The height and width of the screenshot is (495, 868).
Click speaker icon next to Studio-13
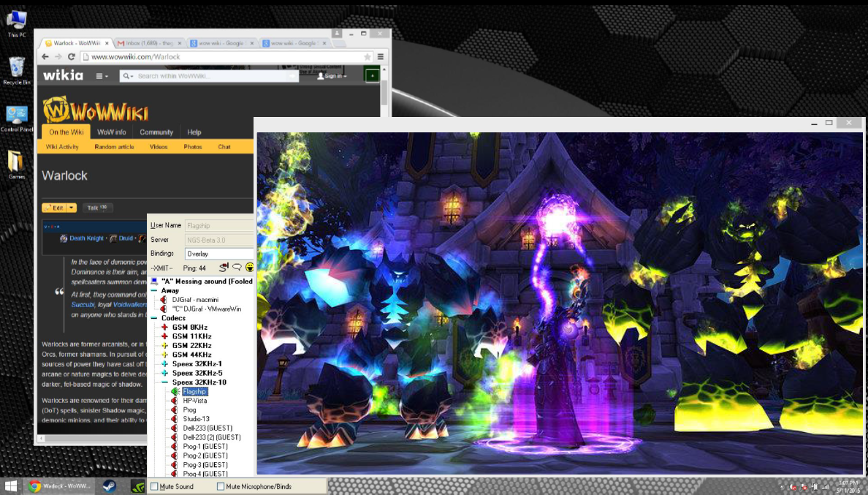[x=175, y=418]
